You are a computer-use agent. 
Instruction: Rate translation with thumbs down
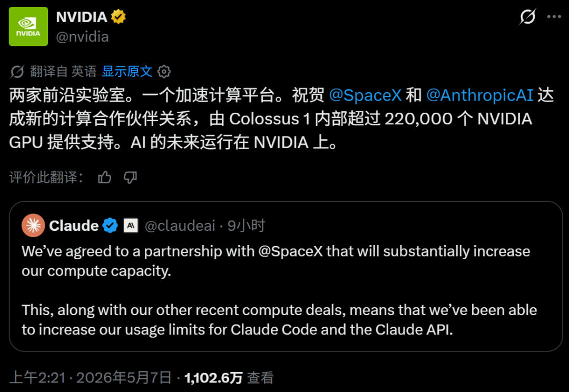[x=130, y=178]
